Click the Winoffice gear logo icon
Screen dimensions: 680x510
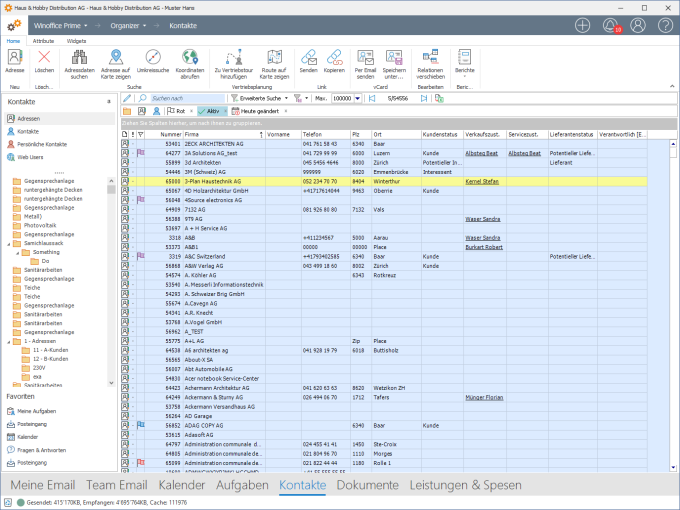(14, 26)
